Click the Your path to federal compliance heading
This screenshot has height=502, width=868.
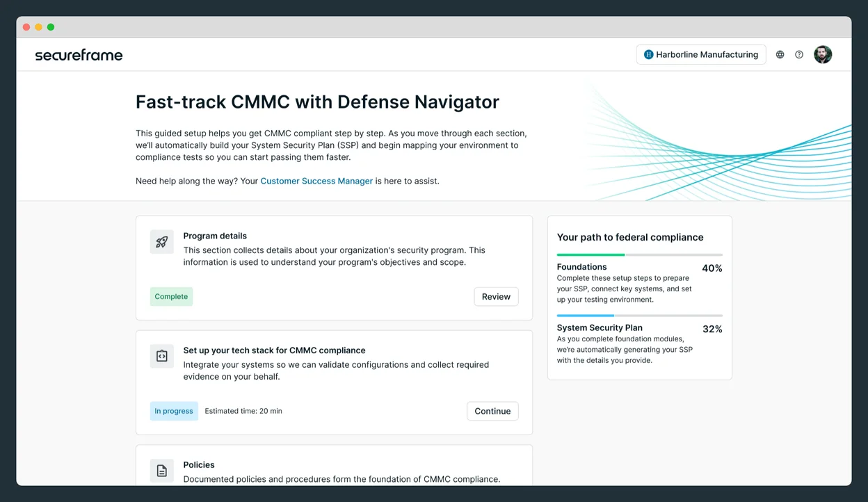pyautogui.click(x=630, y=237)
